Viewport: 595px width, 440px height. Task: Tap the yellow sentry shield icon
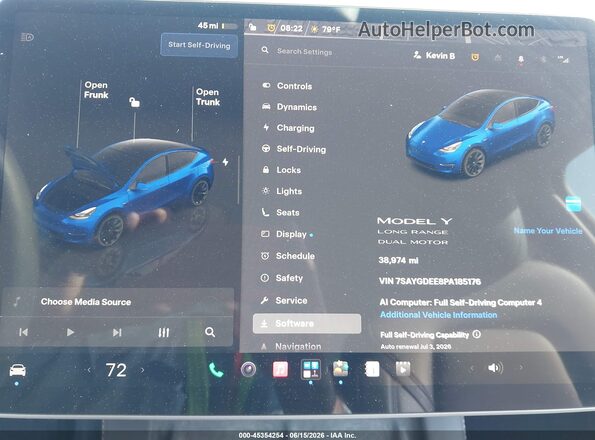click(475, 57)
